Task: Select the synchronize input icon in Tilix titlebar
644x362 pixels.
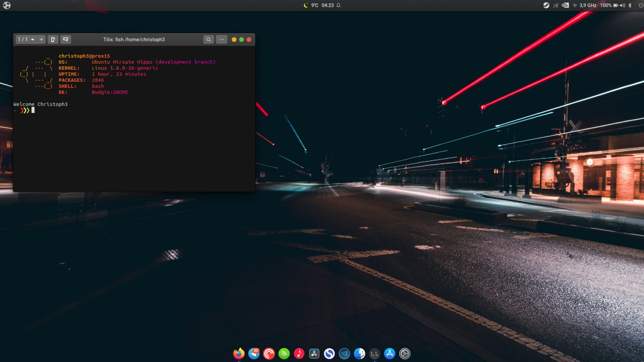Action: (x=66, y=39)
